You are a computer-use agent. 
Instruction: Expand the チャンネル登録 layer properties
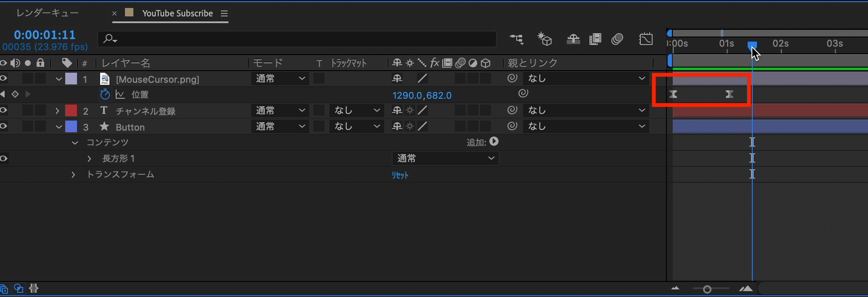click(58, 111)
